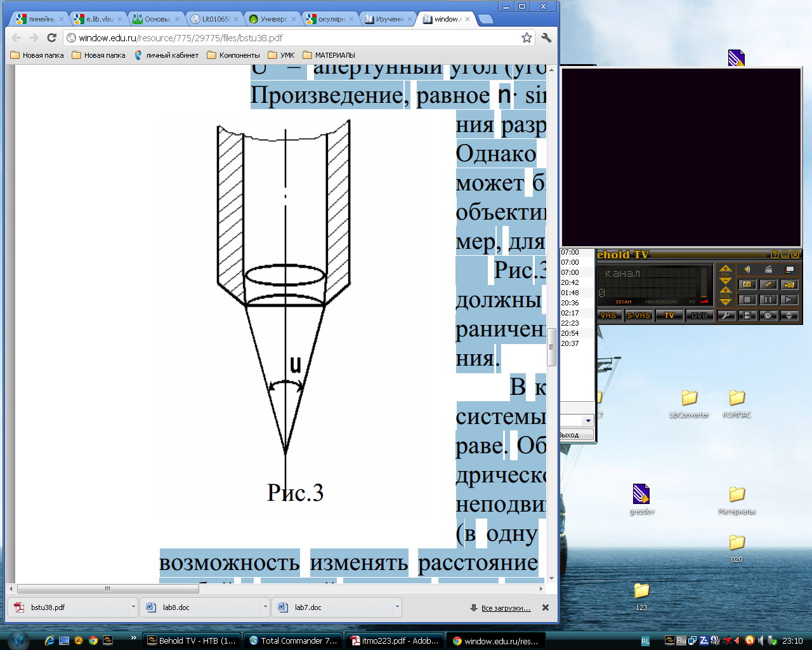Open Total Commander from the taskbar
The image size is (812, 650).
point(294,640)
